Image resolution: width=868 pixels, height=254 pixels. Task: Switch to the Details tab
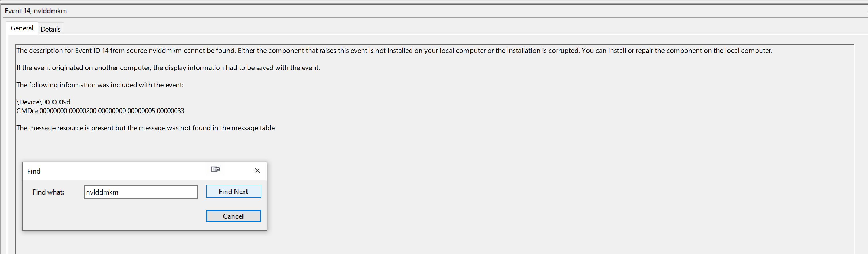51,29
